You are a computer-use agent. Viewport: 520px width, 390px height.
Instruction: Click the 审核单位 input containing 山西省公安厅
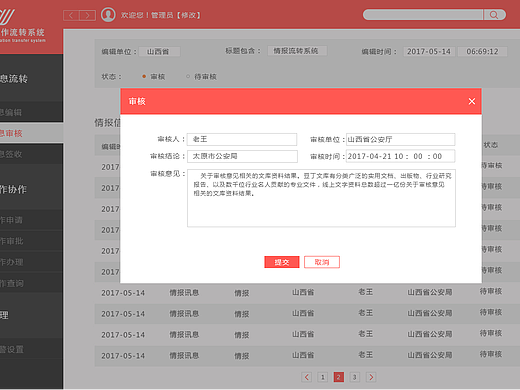pyautogui.click(x=400, y=139)
